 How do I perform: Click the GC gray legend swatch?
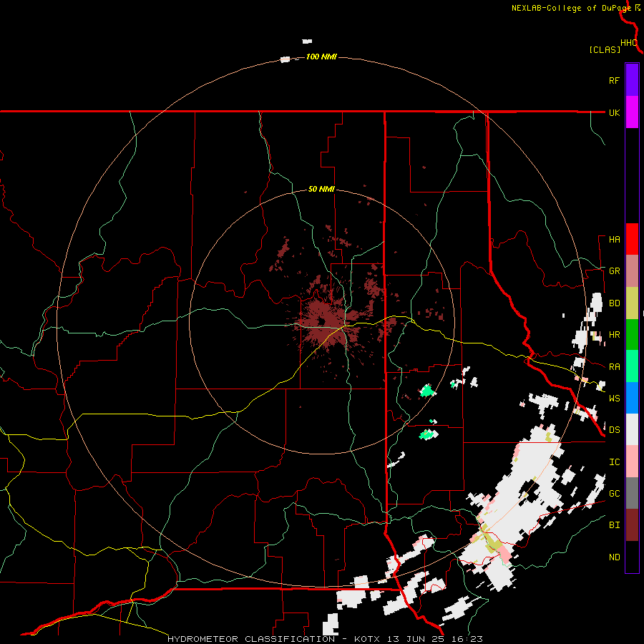coord(632,493)
